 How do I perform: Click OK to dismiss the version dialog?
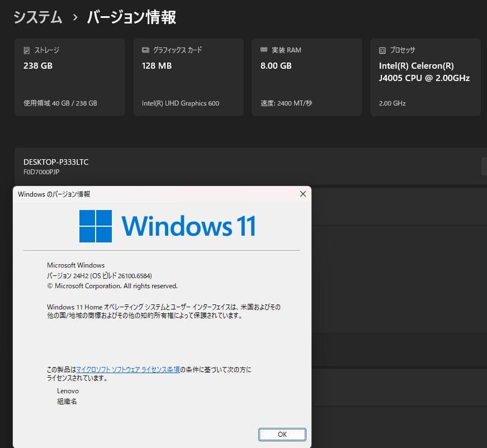282,434
